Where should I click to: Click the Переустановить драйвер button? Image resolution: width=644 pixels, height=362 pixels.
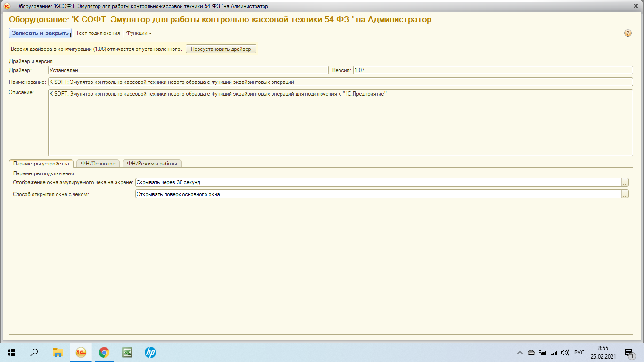[x=221, y=49]
